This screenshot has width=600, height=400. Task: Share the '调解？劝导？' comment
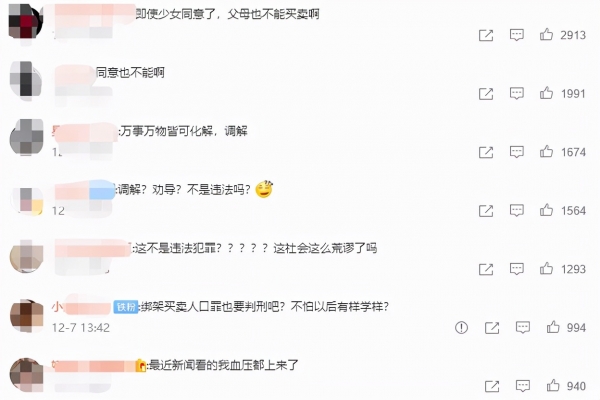tap(486, 211)
